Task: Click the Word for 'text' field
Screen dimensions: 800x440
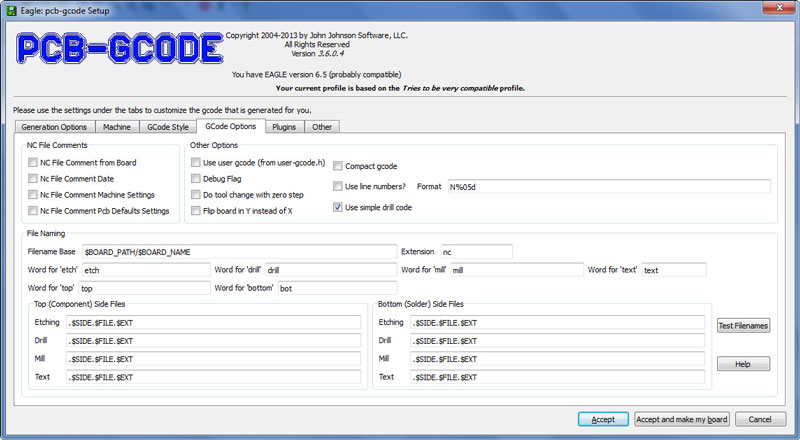Action: pyautogui.click(x=674, y=270)
